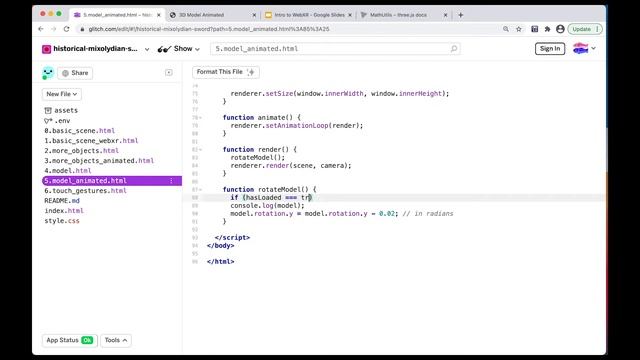Click the Glitch project avatar icon
The width and height of the screenshot is (640, 360).
click(47, 49)
